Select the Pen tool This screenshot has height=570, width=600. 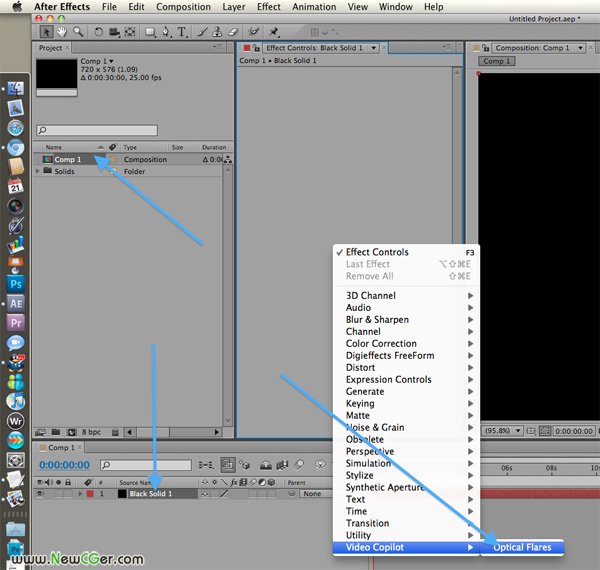(166, 33)
